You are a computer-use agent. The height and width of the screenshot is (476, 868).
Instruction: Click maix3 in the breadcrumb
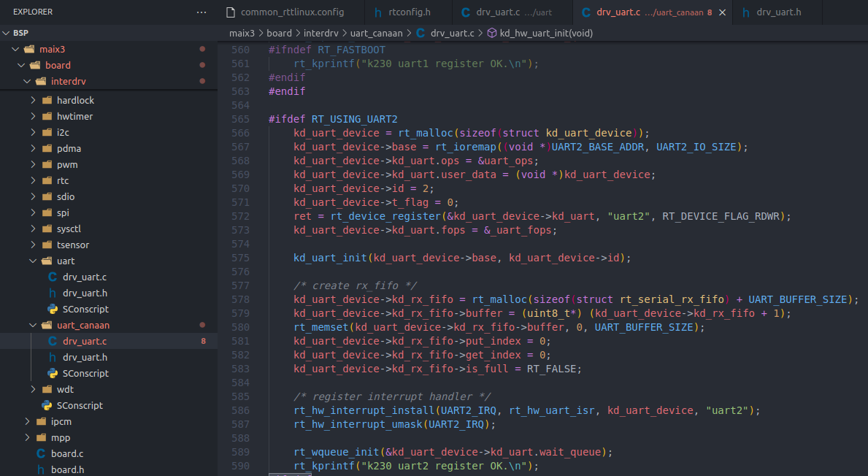point(242,33)
